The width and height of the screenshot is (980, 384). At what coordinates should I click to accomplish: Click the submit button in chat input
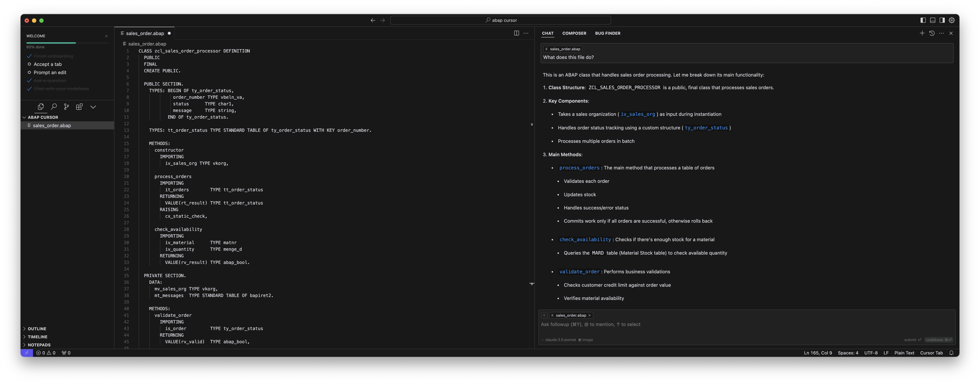(912, 340)
